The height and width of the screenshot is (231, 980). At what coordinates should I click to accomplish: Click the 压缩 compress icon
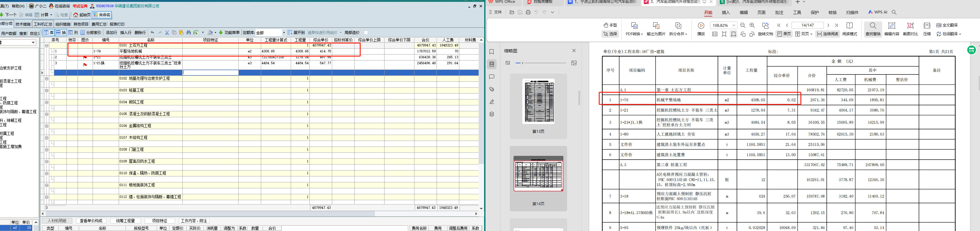[x=927, y=29]
